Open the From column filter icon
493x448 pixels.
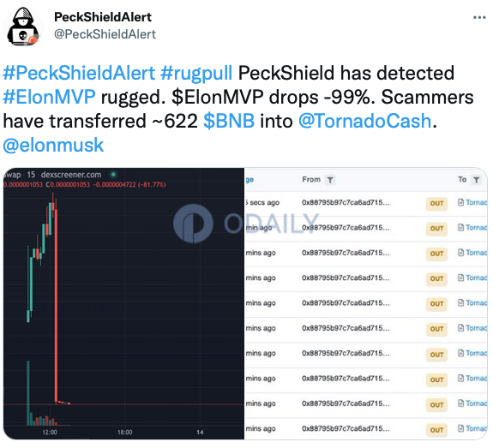coord(330,180)
